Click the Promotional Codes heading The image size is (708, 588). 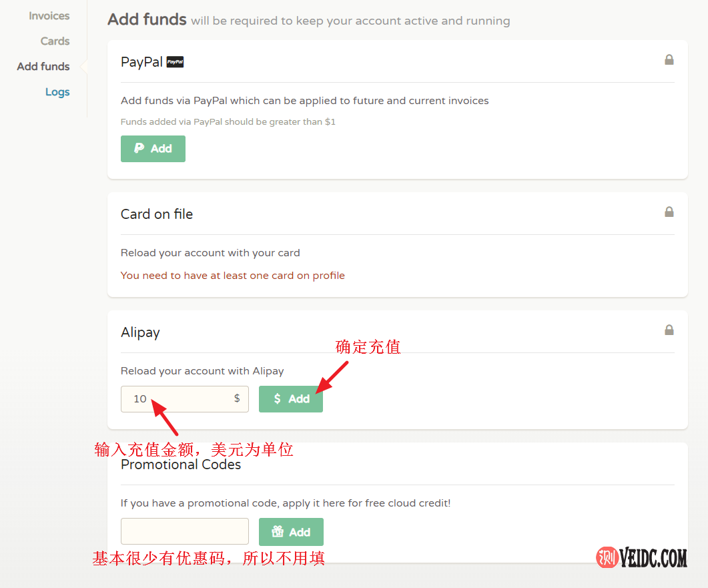181,465
